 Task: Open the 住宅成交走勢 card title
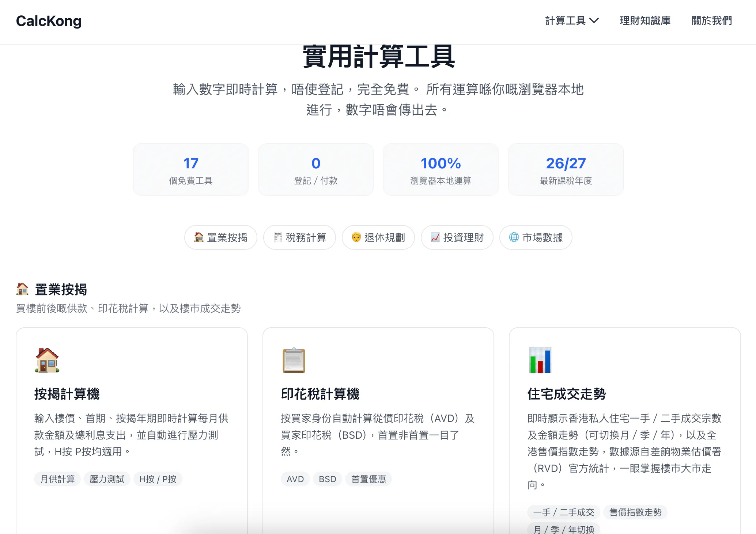(x=567, y=394)
